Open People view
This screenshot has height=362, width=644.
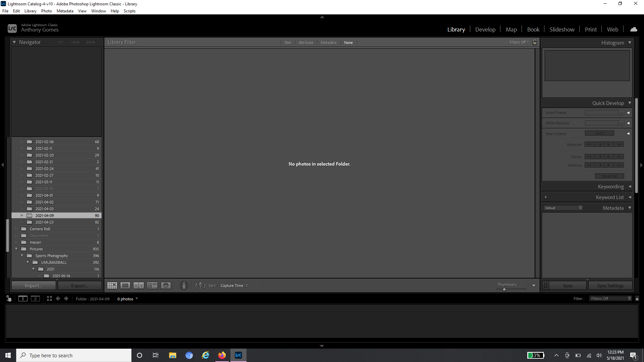[166, 285]
